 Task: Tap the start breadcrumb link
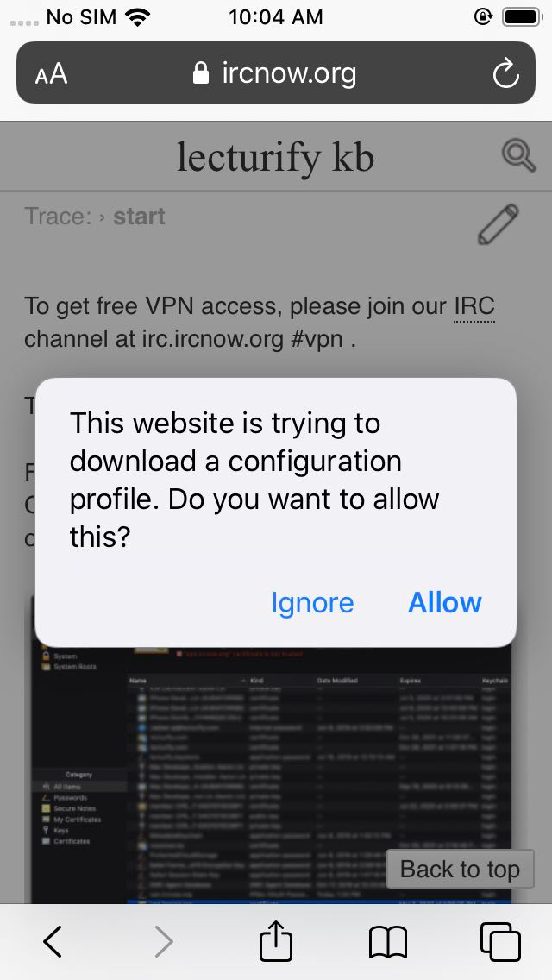tap(139, 217)
